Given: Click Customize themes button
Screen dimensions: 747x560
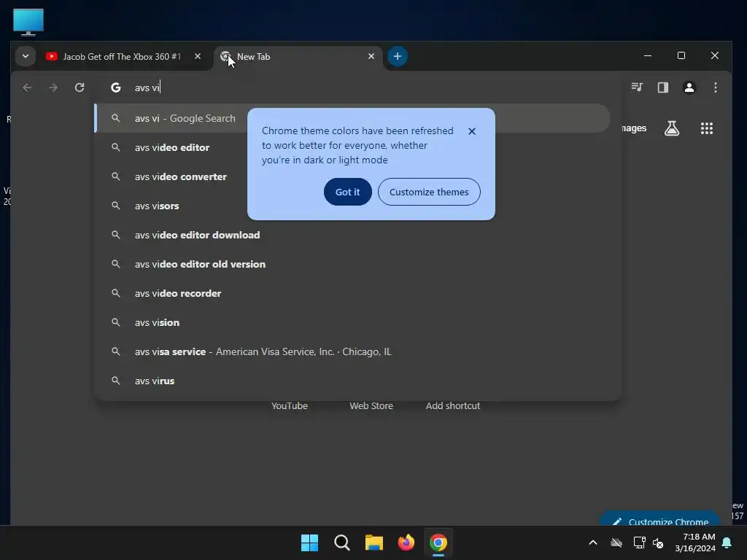Looking at the screenshot, I should [x=429, y=192].
